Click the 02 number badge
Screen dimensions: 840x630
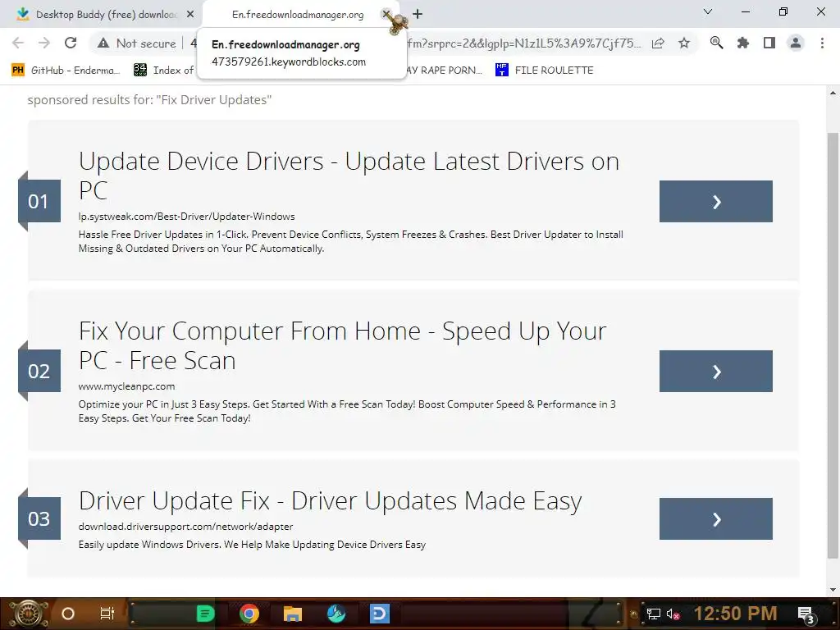click(x=39, y=372)
